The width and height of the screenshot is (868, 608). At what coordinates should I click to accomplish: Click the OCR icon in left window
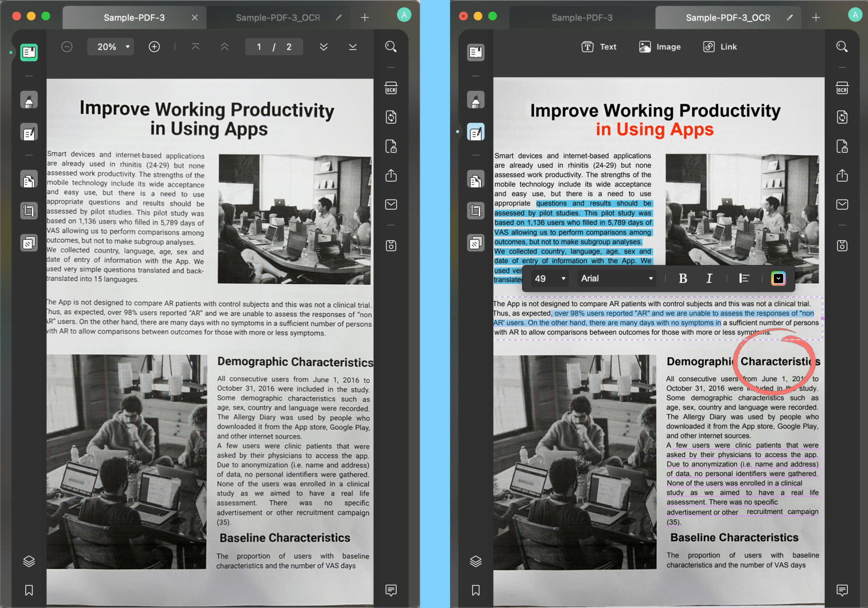tap(391, 89)
